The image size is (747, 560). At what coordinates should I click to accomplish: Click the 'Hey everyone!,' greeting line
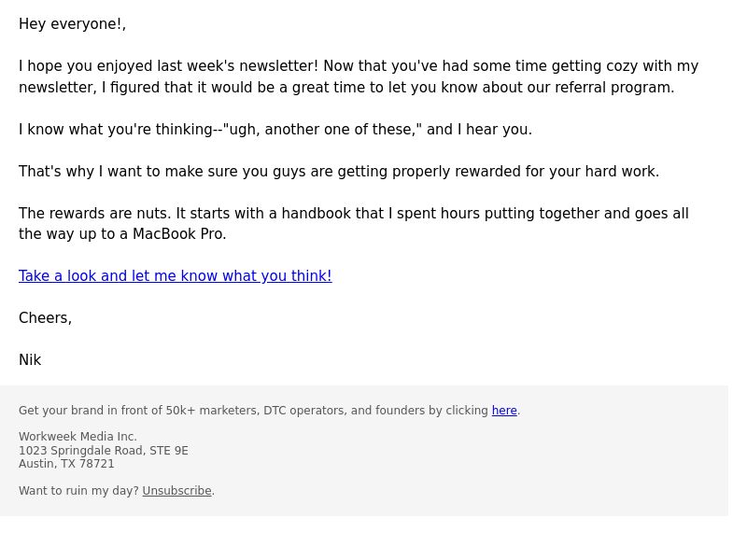(73, 24)
